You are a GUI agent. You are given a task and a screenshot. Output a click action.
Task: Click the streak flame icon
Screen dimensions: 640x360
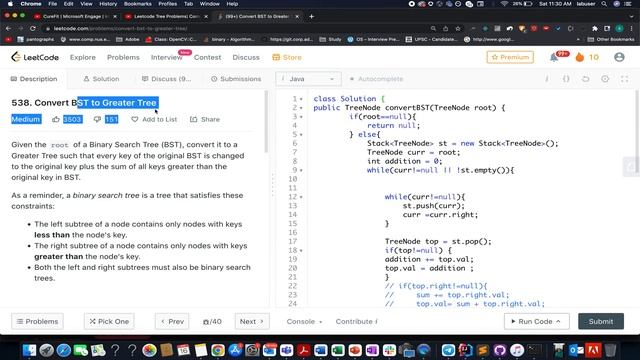coord(580,57)
